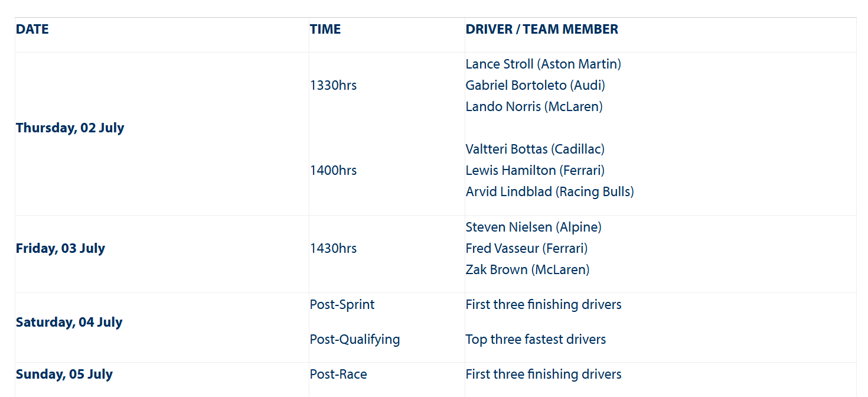Click Lewis Hamilton (Ferrari) entry
Screen dimensions: 868x397
coord(535,170)
